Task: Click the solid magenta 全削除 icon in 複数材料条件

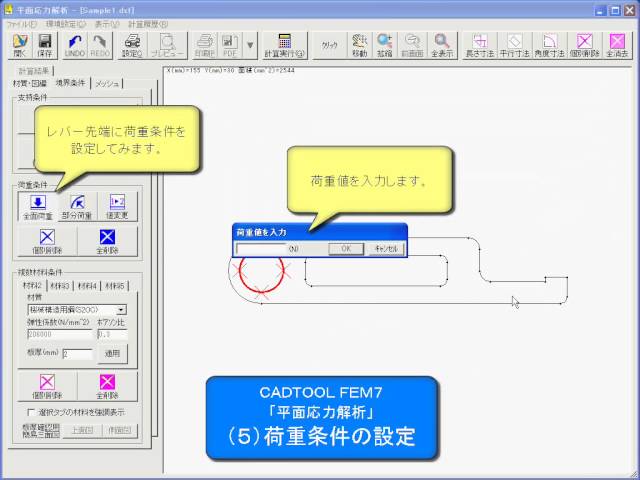Action: click(107, 387)
